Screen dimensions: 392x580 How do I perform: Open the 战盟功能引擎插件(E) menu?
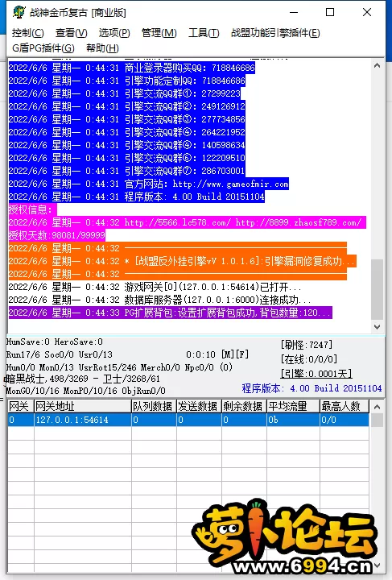pyautogui.click(x=275, y=33)
